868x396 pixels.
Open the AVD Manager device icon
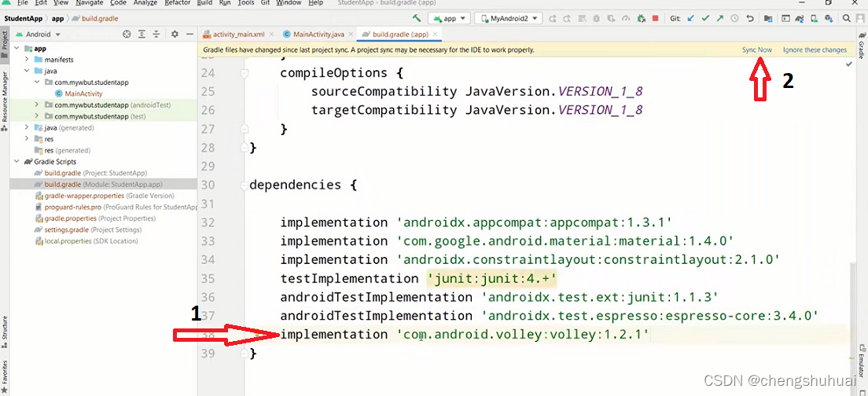click(x=815, y=18)
